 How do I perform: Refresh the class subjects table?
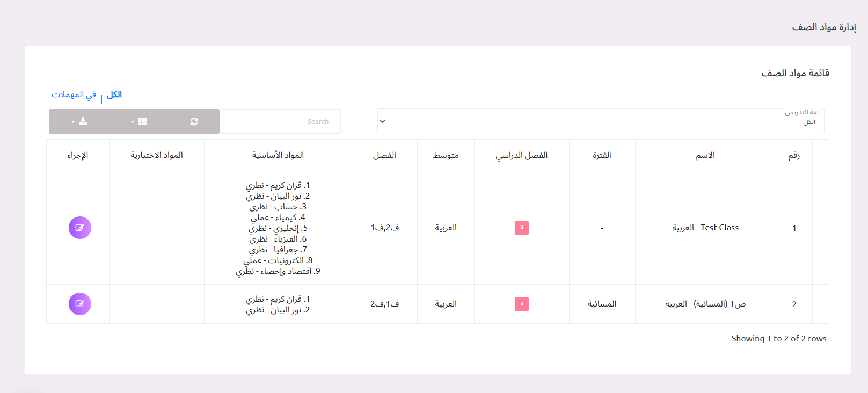click(193, 121)
